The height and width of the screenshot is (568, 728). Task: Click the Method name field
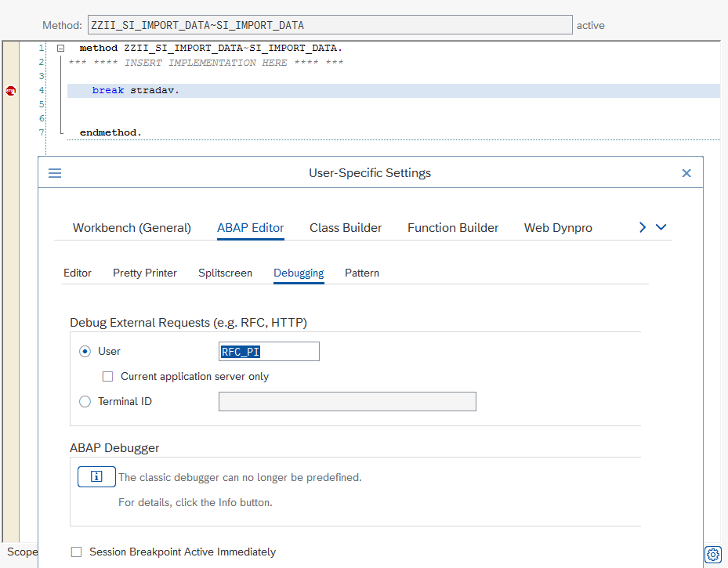pos(330,25)
